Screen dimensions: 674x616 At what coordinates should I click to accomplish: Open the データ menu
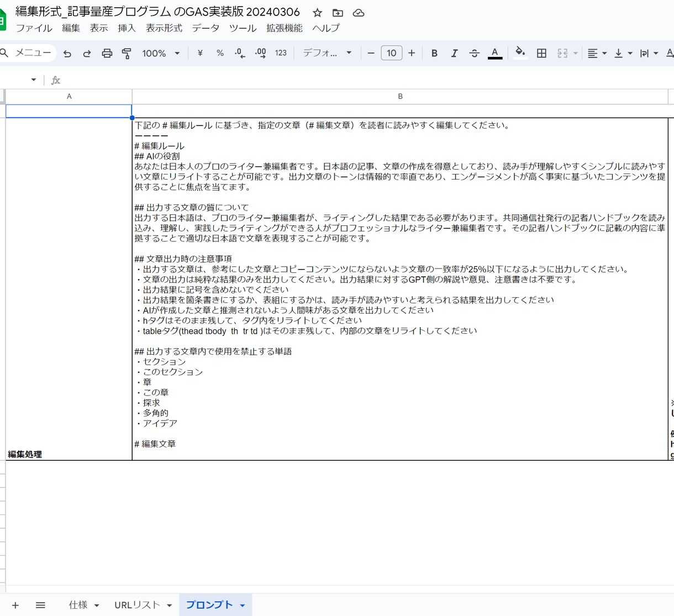(206, 28)
